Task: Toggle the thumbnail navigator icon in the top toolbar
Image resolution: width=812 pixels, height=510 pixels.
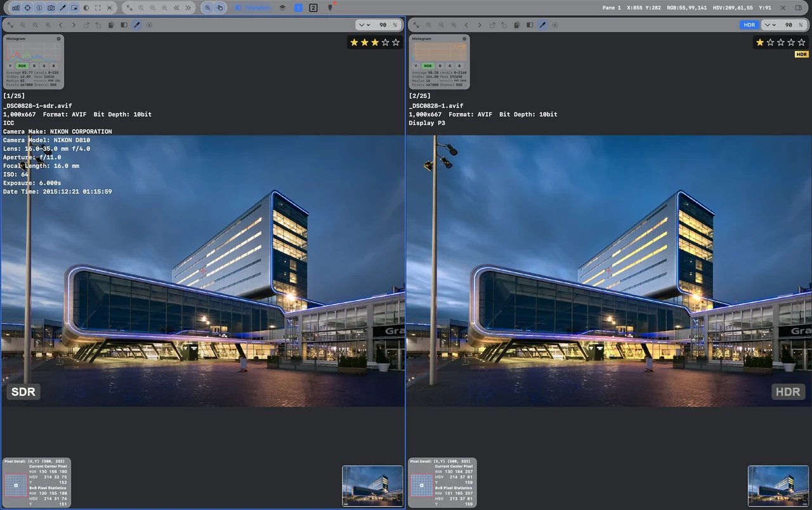Action: (x=74, y=8)
